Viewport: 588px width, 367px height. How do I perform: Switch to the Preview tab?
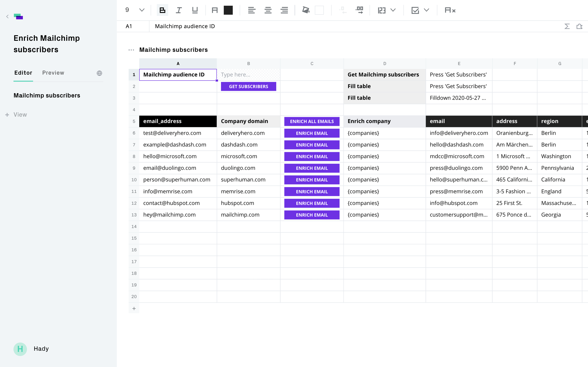click(x=53, y=73)
